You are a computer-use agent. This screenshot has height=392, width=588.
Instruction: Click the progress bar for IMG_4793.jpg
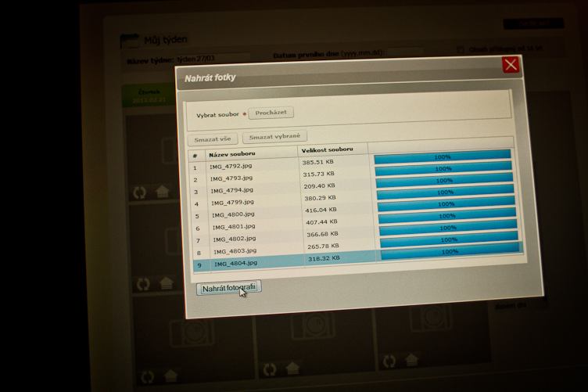(x=443, y=168)
